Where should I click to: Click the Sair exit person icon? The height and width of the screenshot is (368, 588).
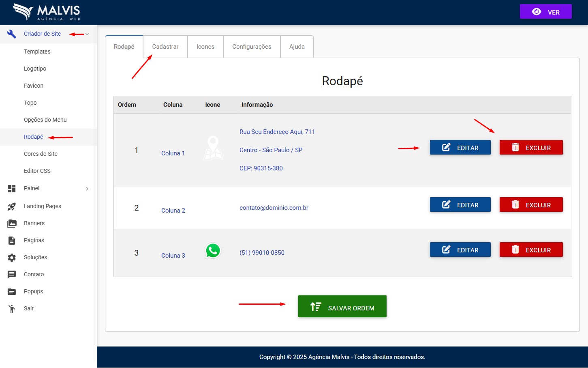(x=12, y=308)
